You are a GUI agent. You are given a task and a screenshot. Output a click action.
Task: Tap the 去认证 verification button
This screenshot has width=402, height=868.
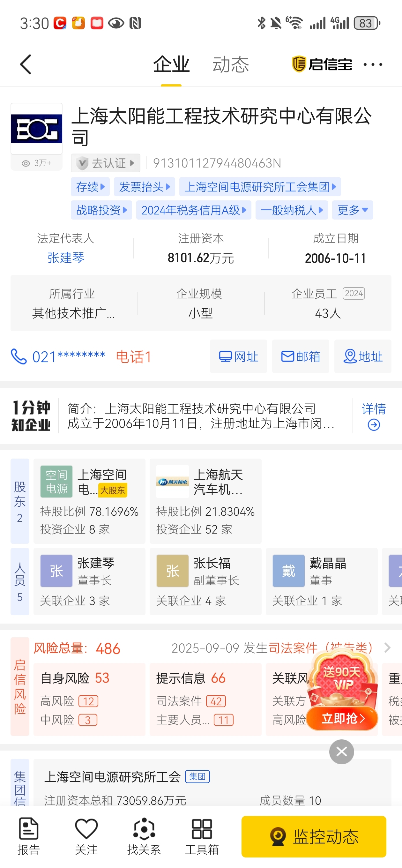(x=106, y=163)
